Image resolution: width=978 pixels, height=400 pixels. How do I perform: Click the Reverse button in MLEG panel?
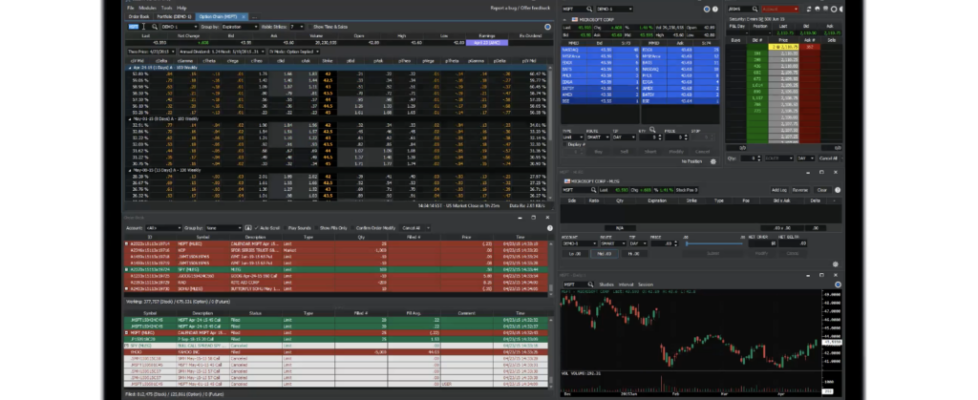(800, 190)
